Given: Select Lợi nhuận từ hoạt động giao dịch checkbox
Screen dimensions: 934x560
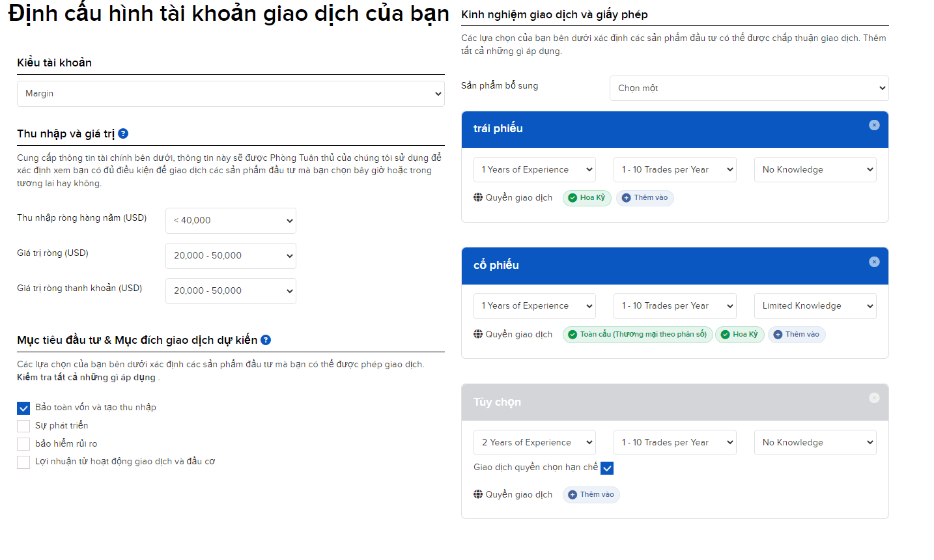Looking at the screenshot, I should pyautogui.click(x=23, y=462).
